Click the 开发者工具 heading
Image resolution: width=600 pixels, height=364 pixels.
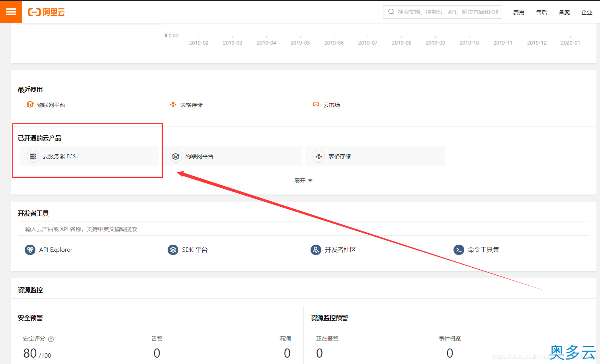pos(33,213)
